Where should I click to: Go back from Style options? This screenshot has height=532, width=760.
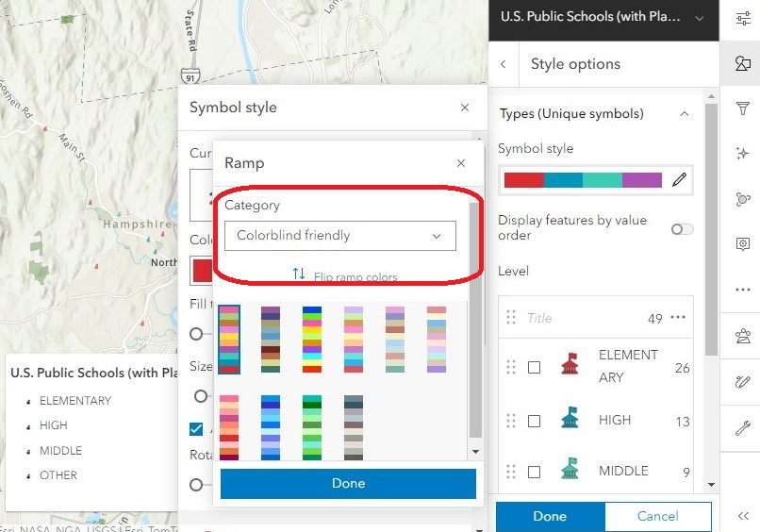(x=504, y=64)
